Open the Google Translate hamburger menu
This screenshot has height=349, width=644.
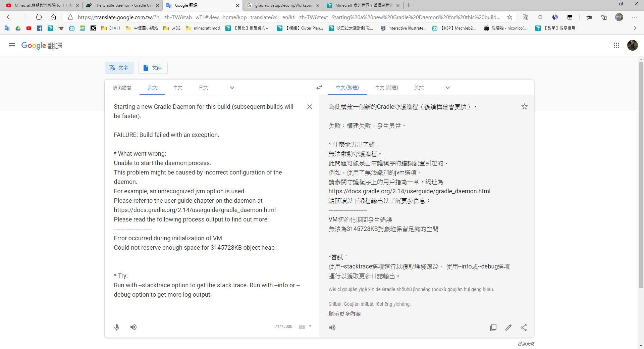point(12,45)
